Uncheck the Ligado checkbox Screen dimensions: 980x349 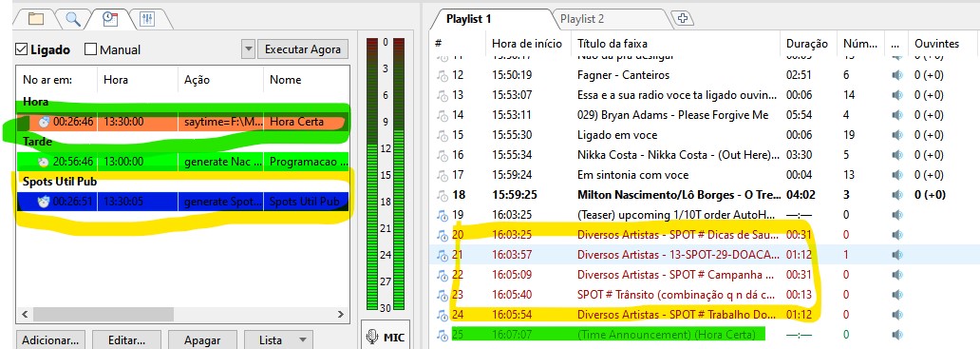(x=21, y=49)
